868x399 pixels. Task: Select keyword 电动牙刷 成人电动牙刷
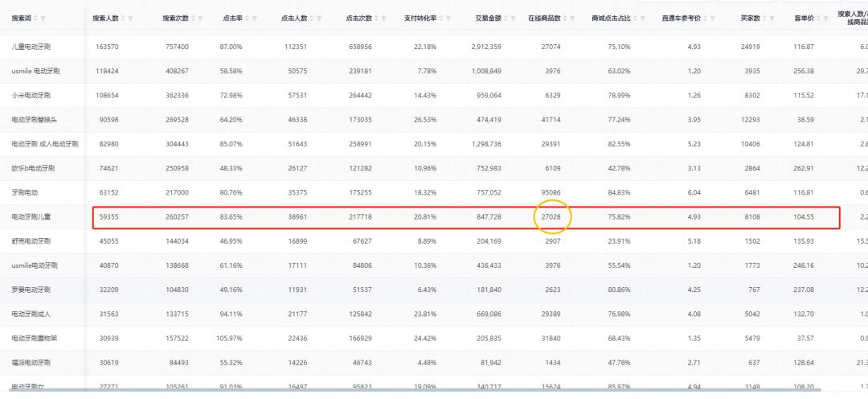(45, 144)
